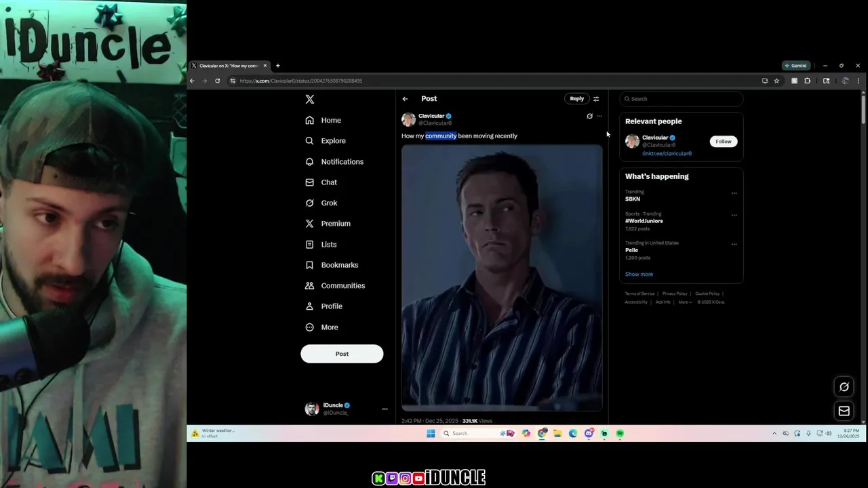Select the Clavicular on X tab
Viewport: 868px width, 488px height.
pos(229,66)
